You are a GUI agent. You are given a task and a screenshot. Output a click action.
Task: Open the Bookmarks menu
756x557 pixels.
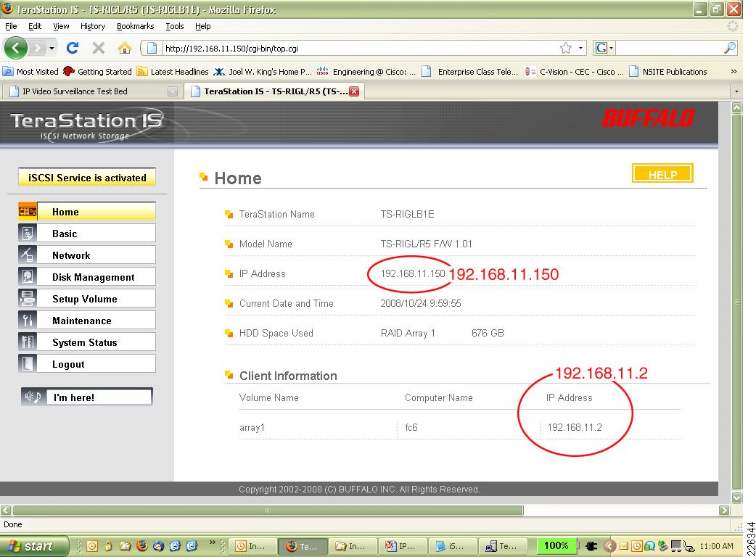coord(135,26)
